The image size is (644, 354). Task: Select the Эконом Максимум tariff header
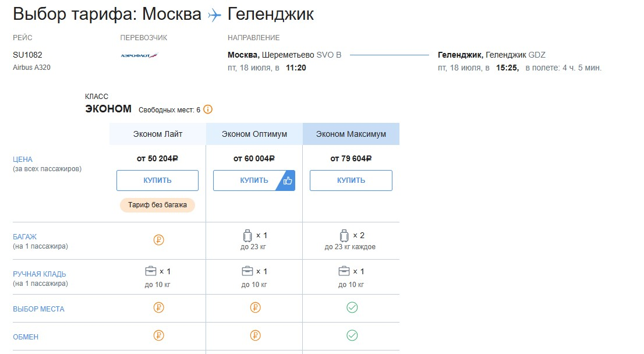pyautogui.click(x=351, y=134)
